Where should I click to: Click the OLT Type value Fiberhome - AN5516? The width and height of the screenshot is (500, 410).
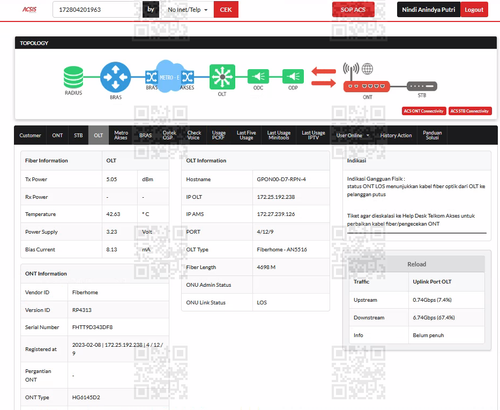(282, 250)
